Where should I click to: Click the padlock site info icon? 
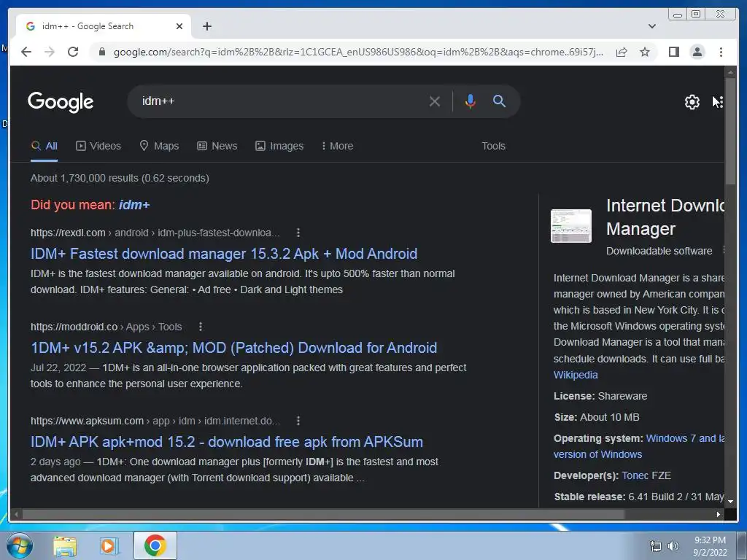point(101,52)
